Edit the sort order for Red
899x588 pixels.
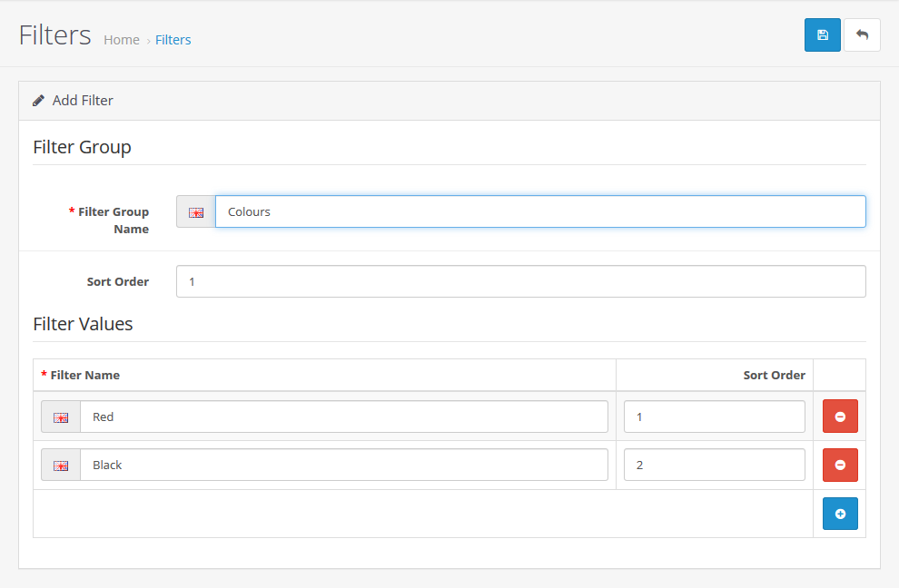click(x=714, y=416)
